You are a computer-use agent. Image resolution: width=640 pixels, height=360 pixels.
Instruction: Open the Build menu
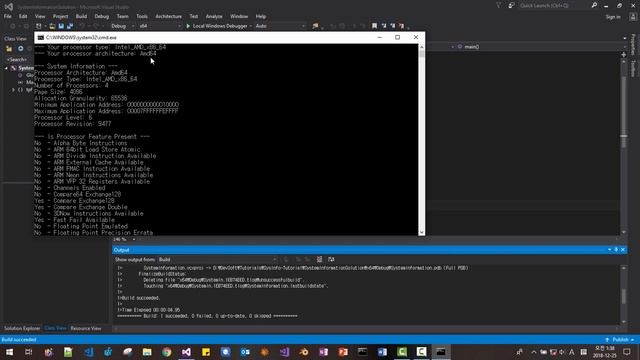tap(81, 16)
